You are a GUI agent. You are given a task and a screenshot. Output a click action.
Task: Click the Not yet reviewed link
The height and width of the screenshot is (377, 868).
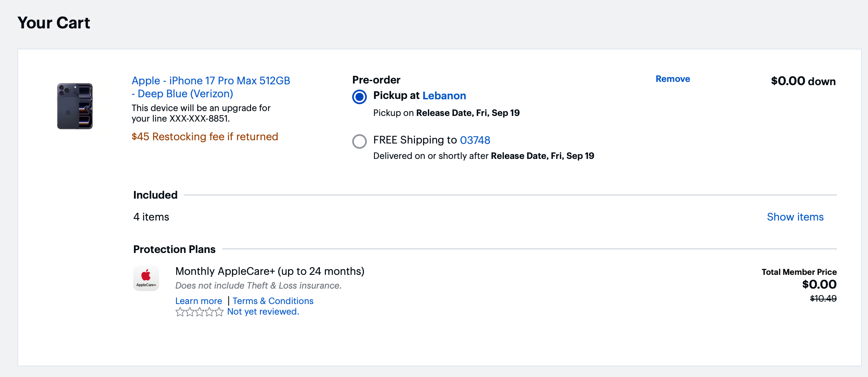(x=263, y=312)
